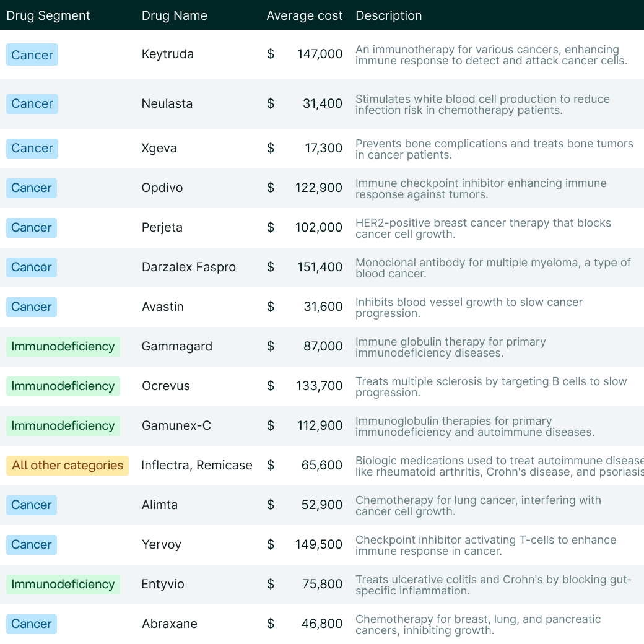Click the description about bone complications
This screenshot has height=644, width=644.
495,149
